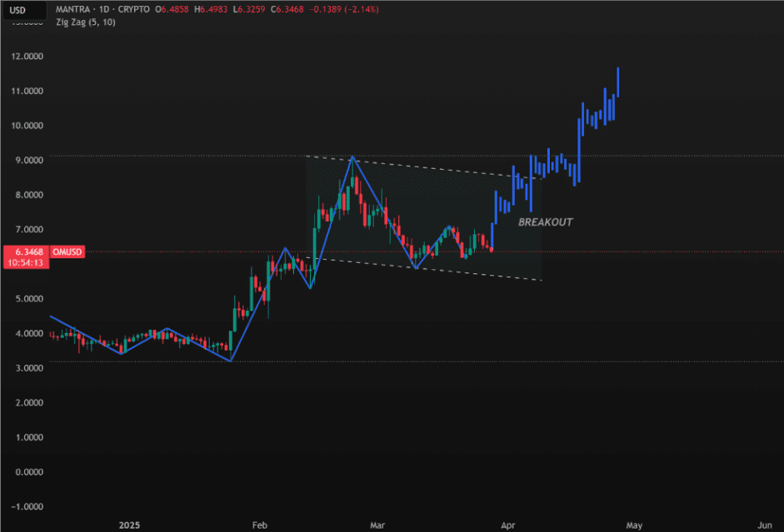
Task: Click the 7.0000 price axis label
Action: [29, 230]
